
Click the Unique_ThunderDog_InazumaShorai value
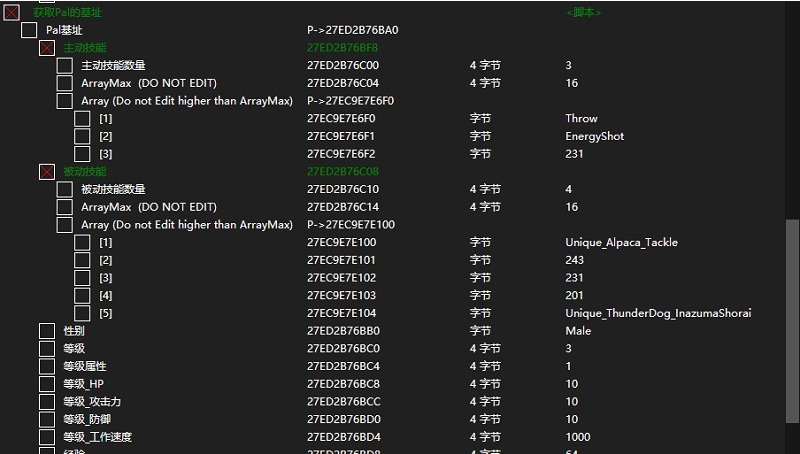[658, 313]
